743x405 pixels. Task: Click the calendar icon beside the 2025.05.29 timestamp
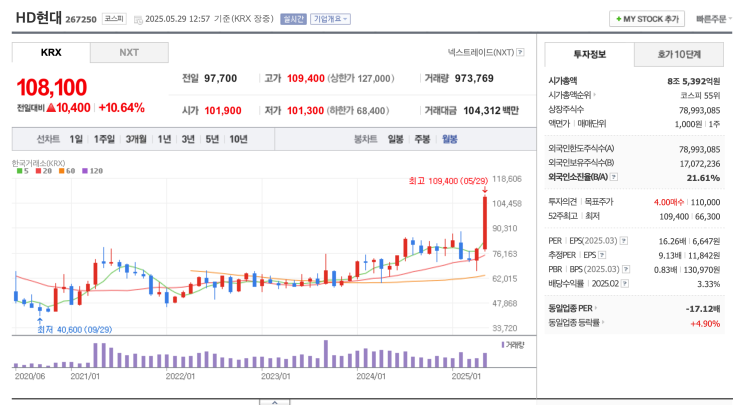138,19
